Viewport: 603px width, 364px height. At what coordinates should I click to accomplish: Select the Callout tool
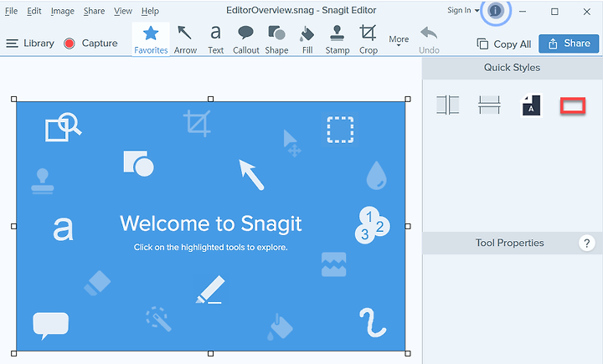[245, 39]
